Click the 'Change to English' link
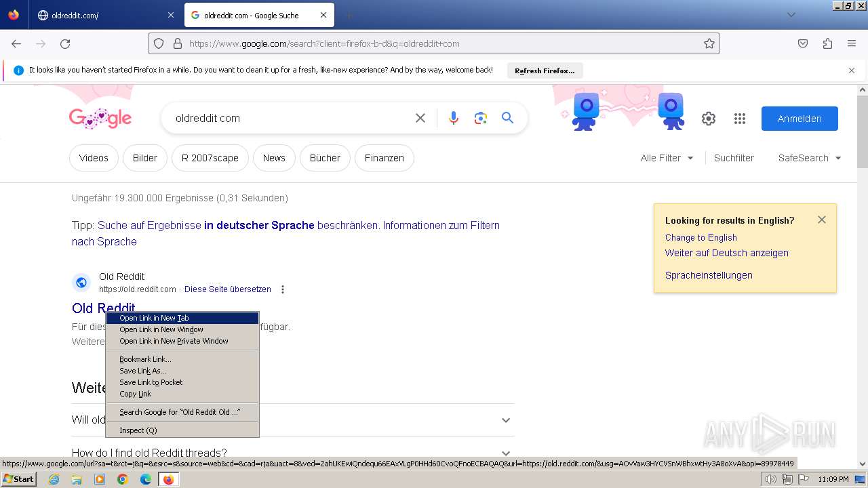The height and width of the screenshot is (488, 868). [x=701, y=237]
